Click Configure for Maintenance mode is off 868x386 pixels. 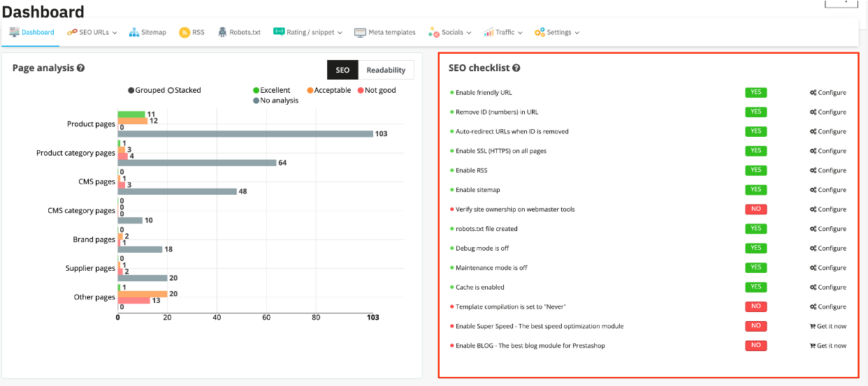pos(828,267)
